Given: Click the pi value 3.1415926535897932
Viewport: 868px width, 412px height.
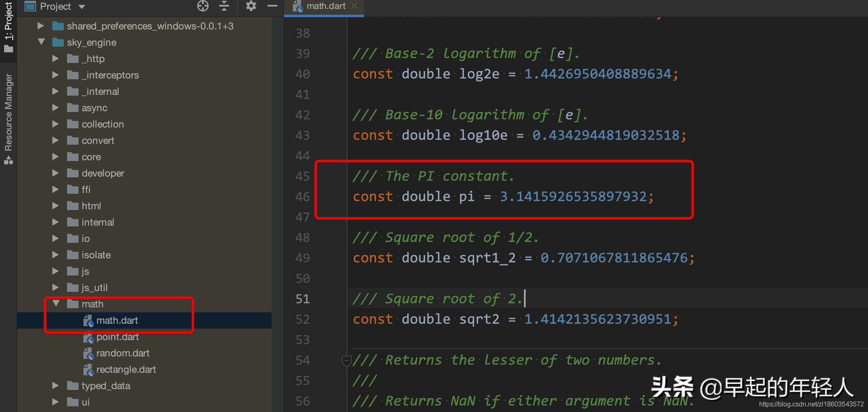Looking at the screenshot, I should 573,197.
